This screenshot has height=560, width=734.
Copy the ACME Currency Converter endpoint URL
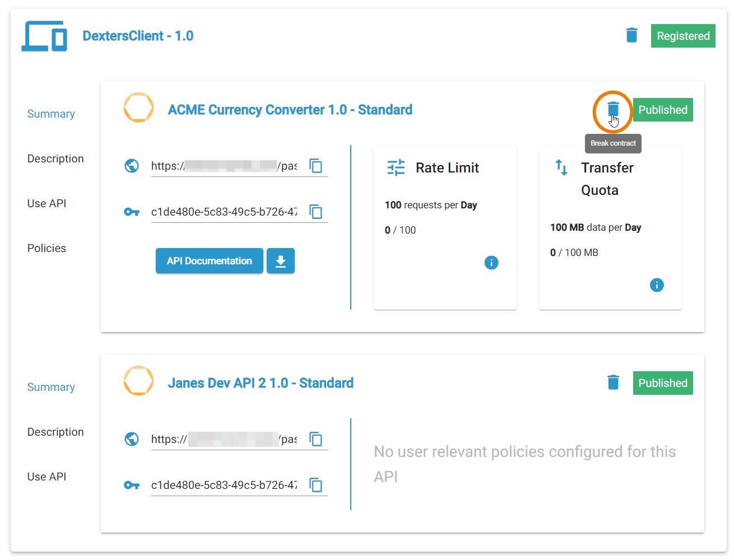316,166
